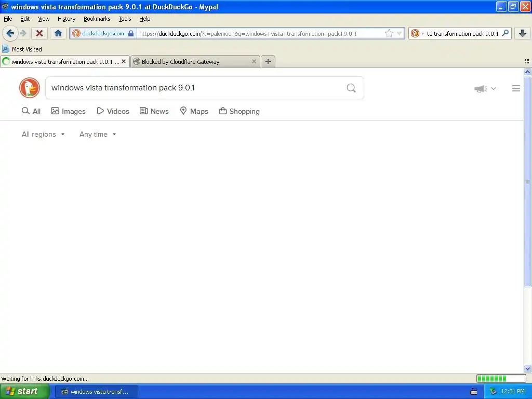
Task: Click the on-screen keyboard tray icon
Action: pyautogui.click(x=474, y=392)
